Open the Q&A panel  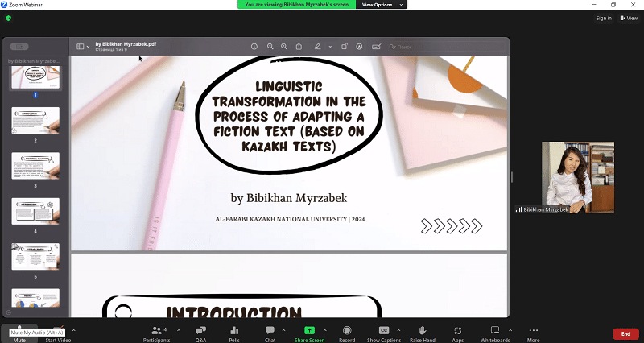(x=201, y=333)
